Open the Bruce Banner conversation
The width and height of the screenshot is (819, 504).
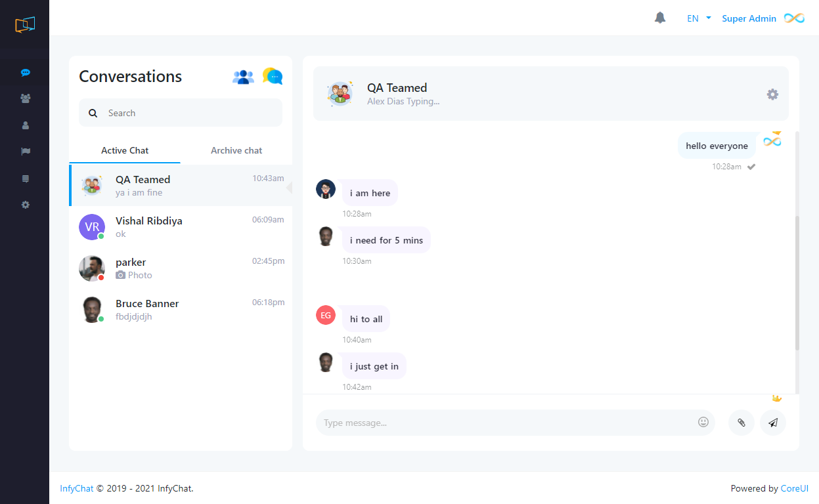point(181,310)
